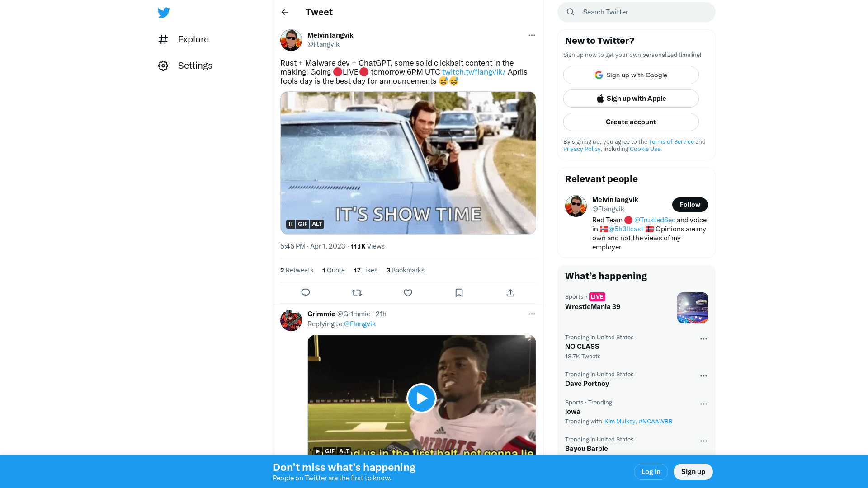Open more options for Bayou Barbie trend
The height and width of the screenshot is (488, 868).
[703, 441]
